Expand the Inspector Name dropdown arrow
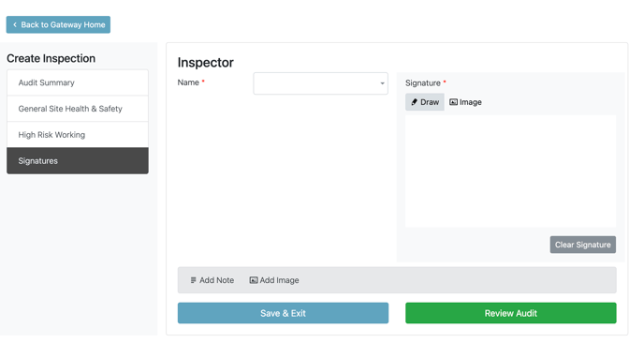 tap(382, 83)
